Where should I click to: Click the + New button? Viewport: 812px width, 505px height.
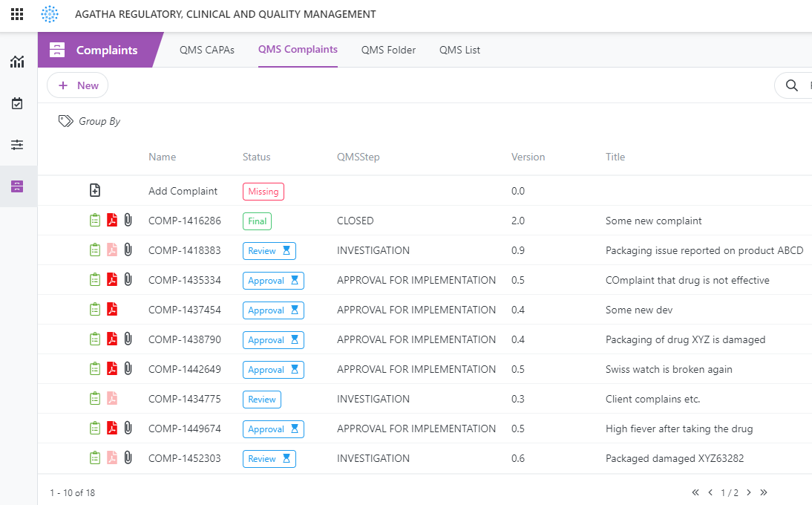tap(77, 85)
